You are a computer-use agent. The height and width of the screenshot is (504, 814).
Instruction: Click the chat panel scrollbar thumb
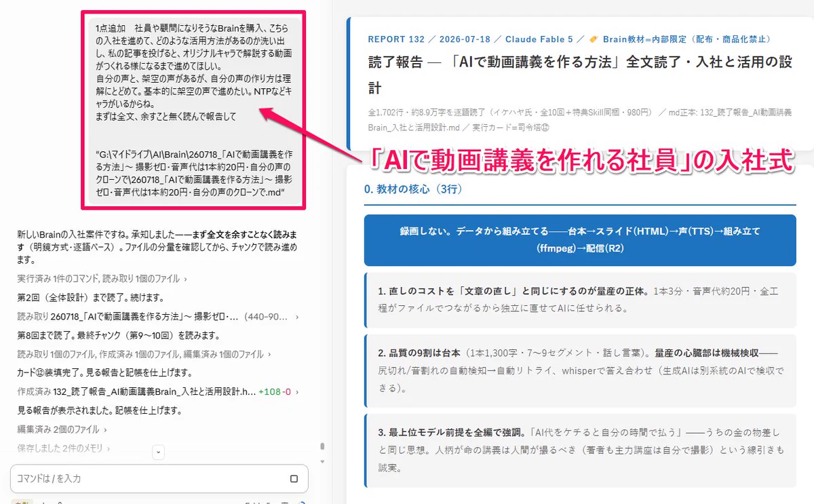322,446
